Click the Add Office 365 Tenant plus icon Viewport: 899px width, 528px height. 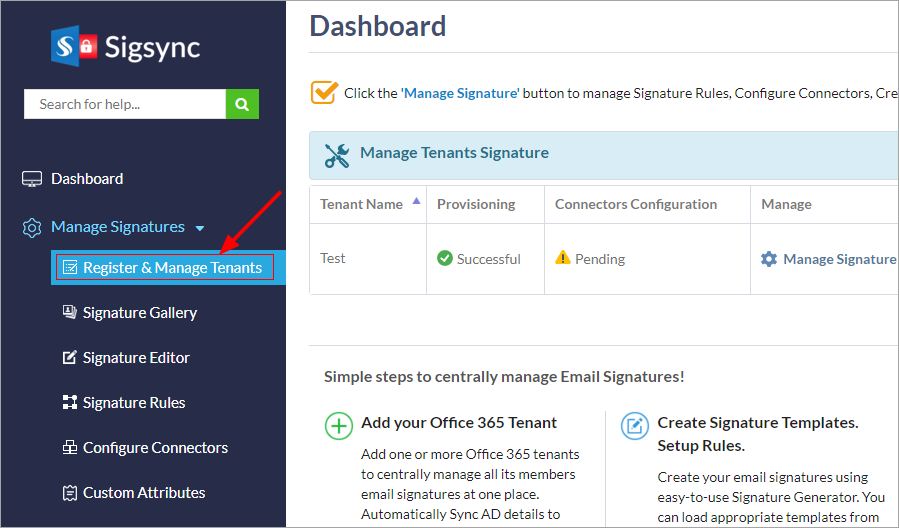tap(339, 425)
